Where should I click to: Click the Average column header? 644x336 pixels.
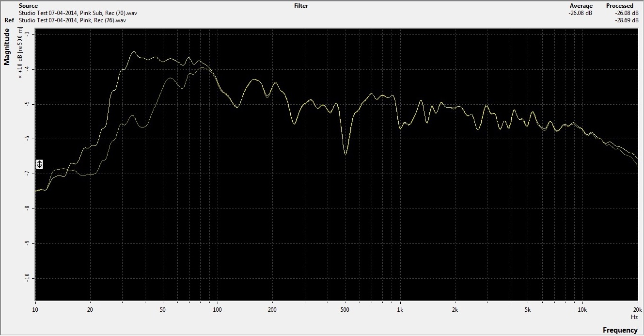pos(581,6)
